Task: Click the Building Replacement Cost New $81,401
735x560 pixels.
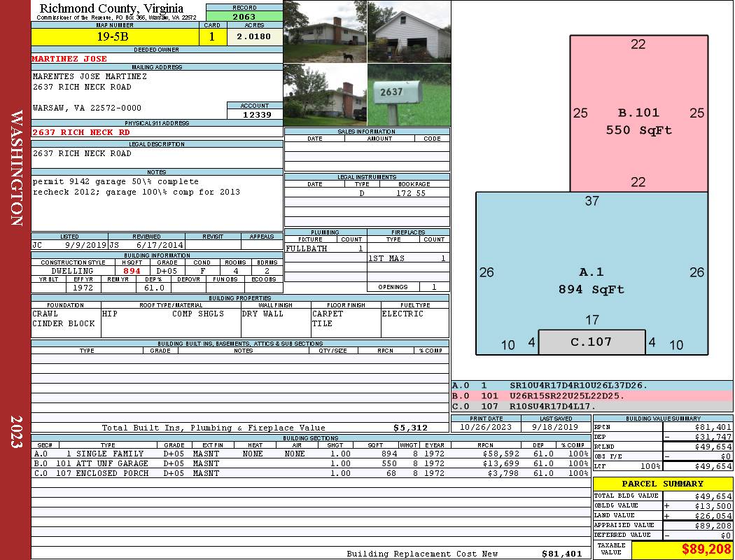Action: click(561, 554)
